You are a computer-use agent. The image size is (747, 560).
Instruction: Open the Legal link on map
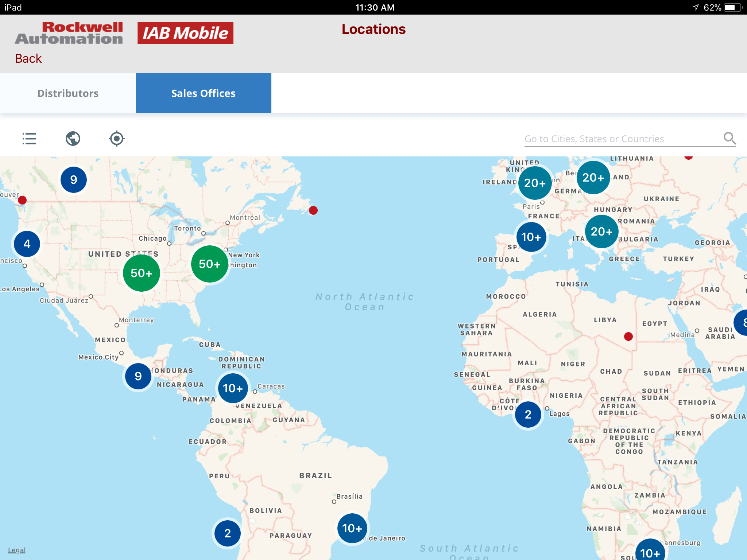[x=17, y=550]
